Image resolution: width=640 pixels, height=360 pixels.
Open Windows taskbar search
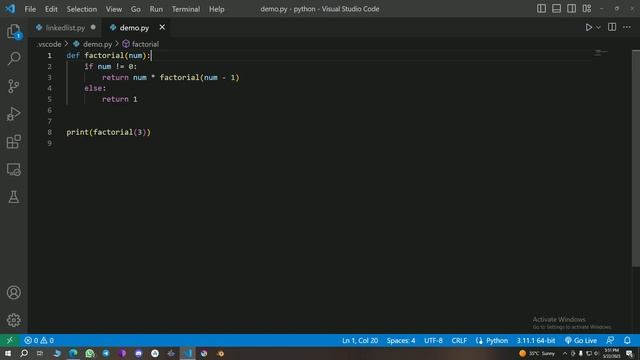pos(24,353)
